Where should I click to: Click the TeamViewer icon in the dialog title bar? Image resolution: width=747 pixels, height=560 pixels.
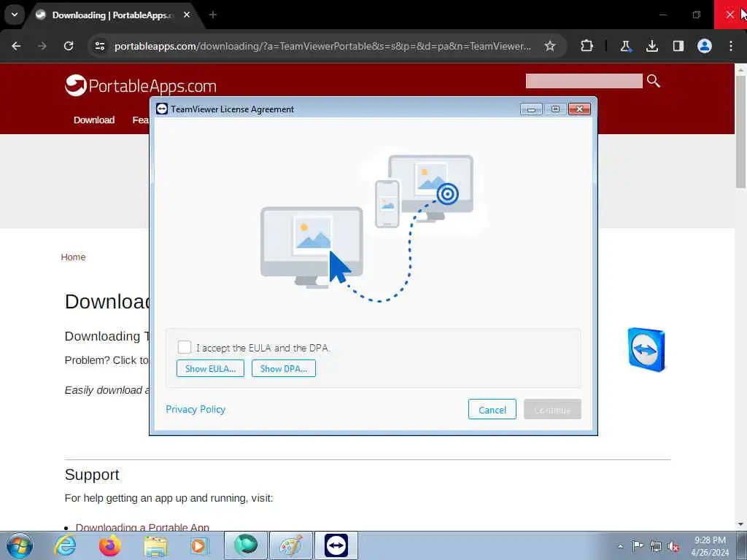pos(162,109)
